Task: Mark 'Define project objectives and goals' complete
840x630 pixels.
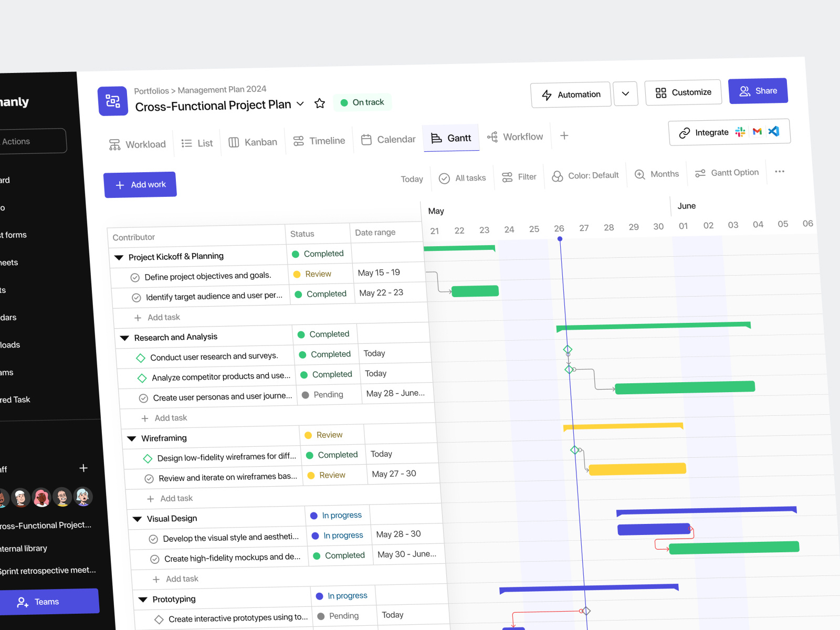Action: tap(135, 276)
